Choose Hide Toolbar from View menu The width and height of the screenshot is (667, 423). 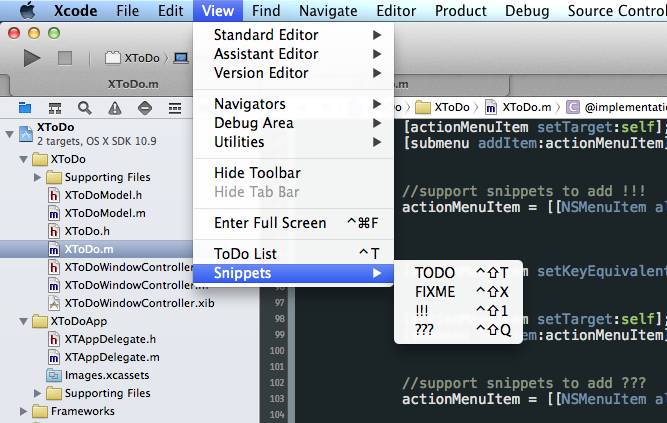294,173
